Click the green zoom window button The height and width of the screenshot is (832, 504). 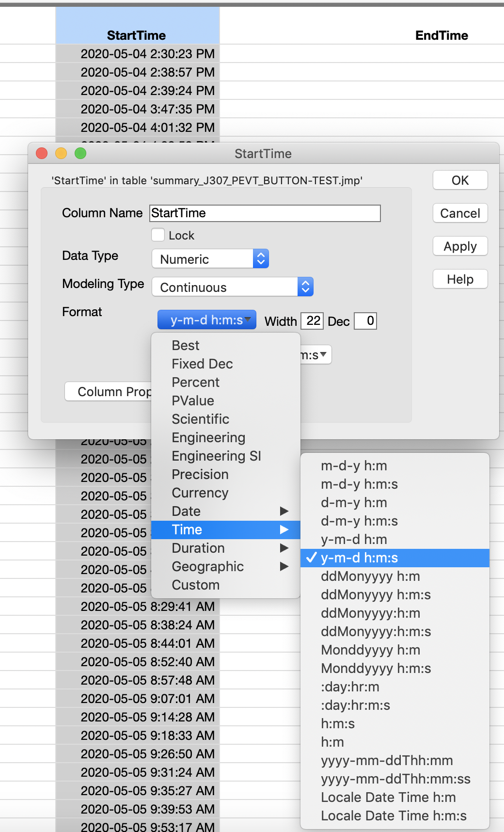pos(80,153)
